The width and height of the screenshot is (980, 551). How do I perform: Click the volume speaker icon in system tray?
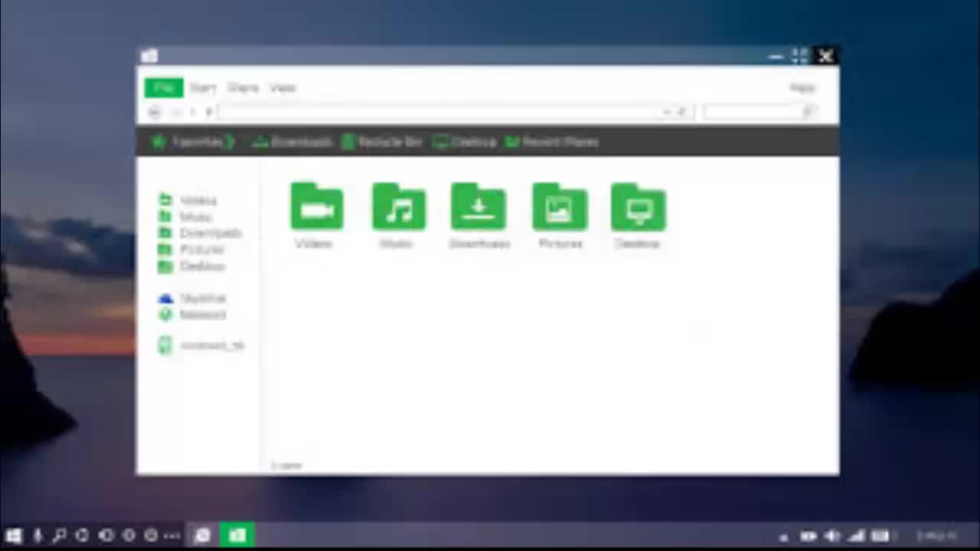click(832, 536)
